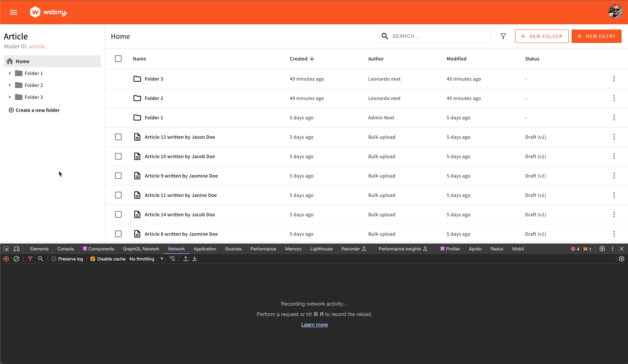The height and width of the screenshot is (364, 628).
Task: Uncheck the Disable cache option
Action: tap(93, 259)
